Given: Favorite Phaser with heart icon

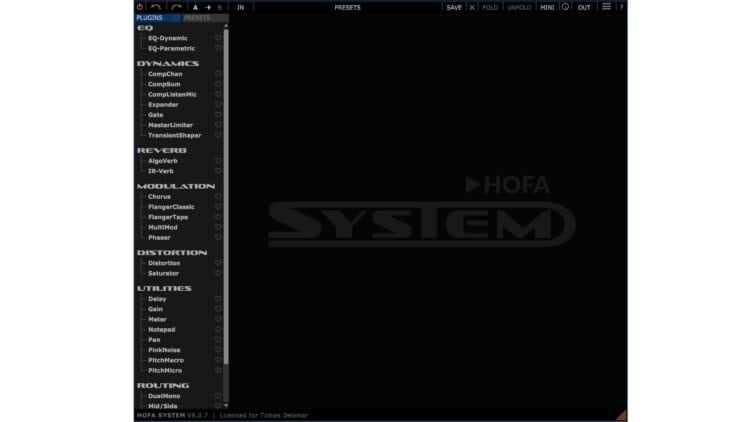Looking at the screenshot, I should click(218, 238).
